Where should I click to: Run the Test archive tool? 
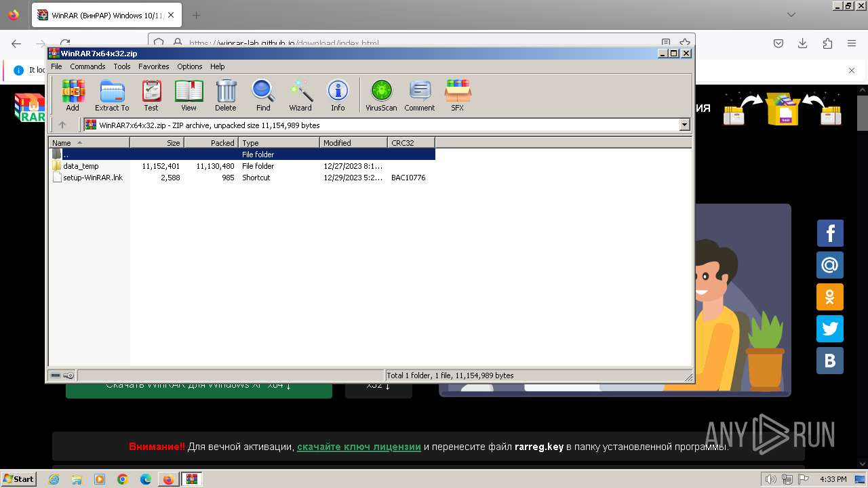(x=151, y=95)
